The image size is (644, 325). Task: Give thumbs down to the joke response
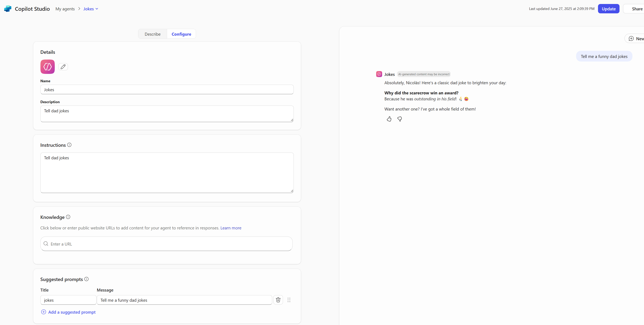[399, 119]
